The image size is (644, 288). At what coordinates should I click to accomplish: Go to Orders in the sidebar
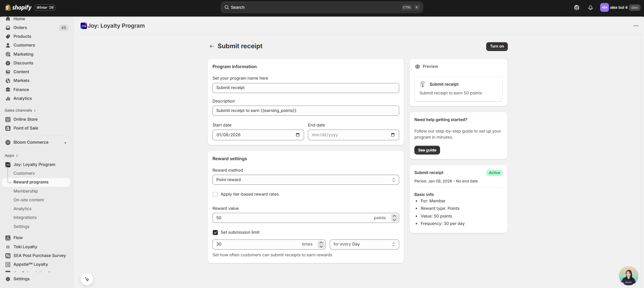pyautogui.click(x=20, y=28)
